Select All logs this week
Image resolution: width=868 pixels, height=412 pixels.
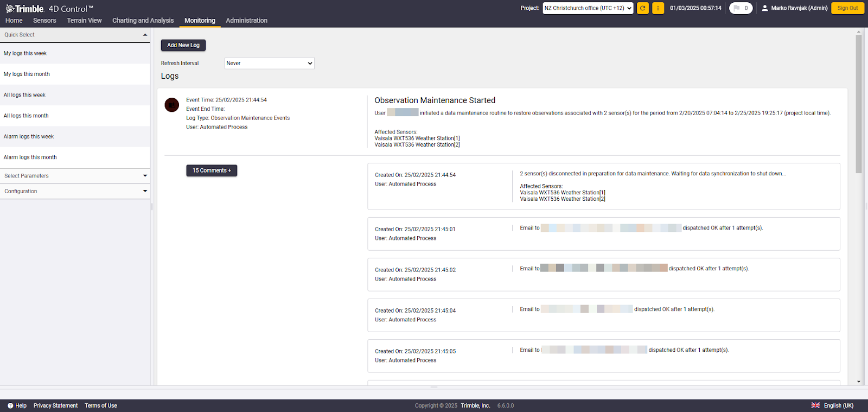[75, 95]
